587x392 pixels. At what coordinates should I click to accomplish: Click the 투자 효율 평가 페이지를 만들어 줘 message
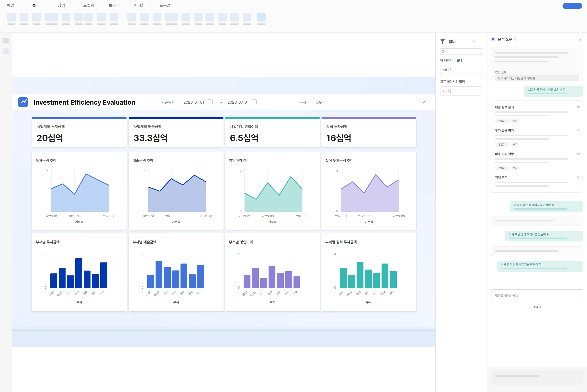544,236
